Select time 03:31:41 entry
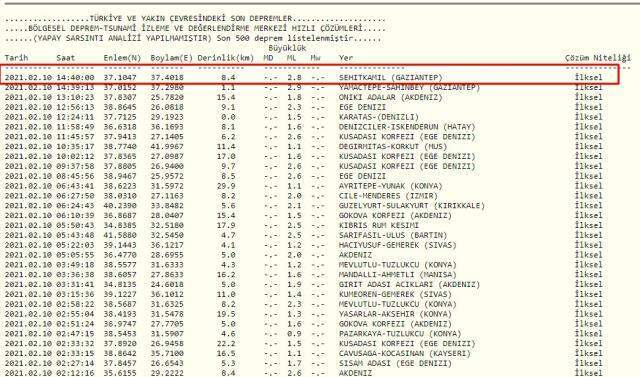 [75, 284]
